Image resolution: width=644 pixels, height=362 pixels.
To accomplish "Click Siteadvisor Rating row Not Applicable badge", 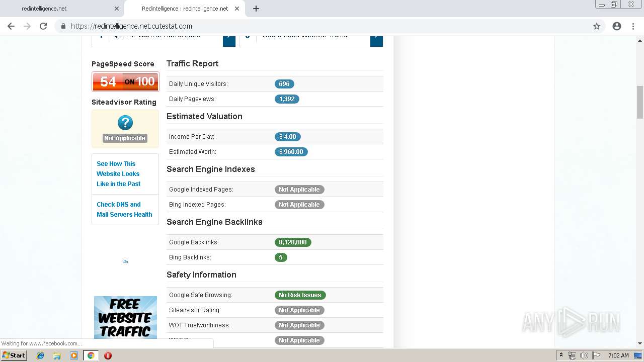I will (299, 310).
